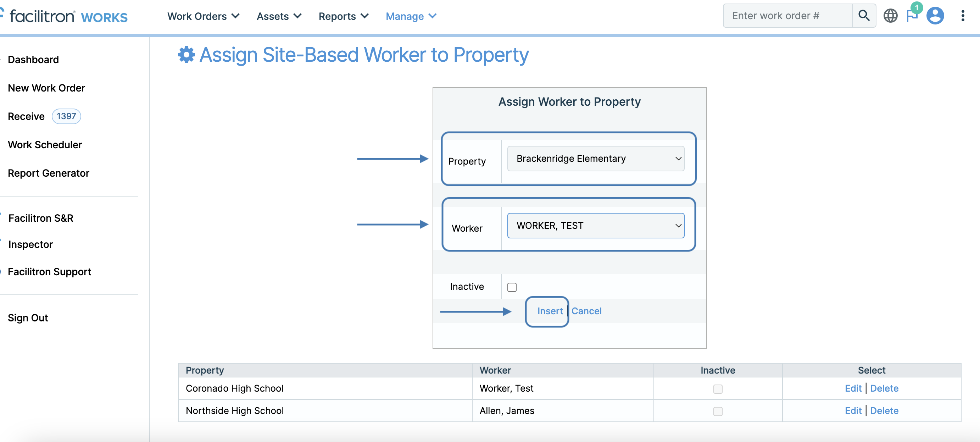Click the gear icon beside page title
Image resolution: width=980 pixels, height=442 pixels.
point(186,55)
